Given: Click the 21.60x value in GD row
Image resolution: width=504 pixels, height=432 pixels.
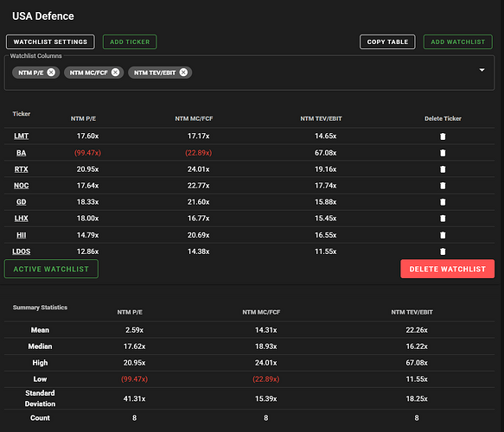Looking at the screenshot, I should (199, 202).
